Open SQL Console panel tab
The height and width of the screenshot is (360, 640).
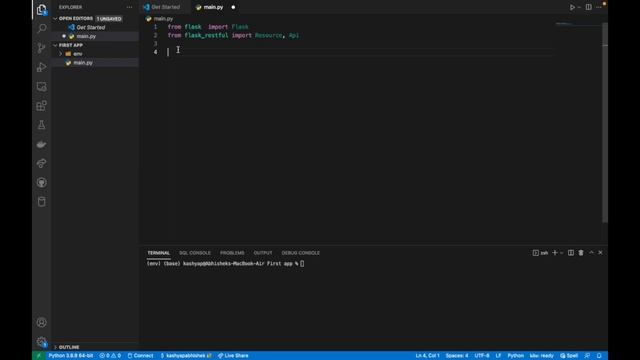tap(195, 253)
